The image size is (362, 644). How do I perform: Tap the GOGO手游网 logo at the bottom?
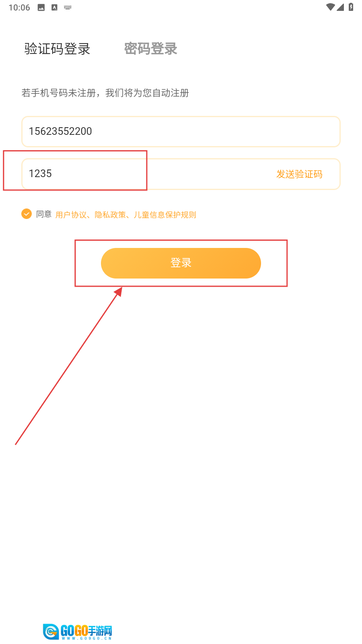tap(78, 632)
